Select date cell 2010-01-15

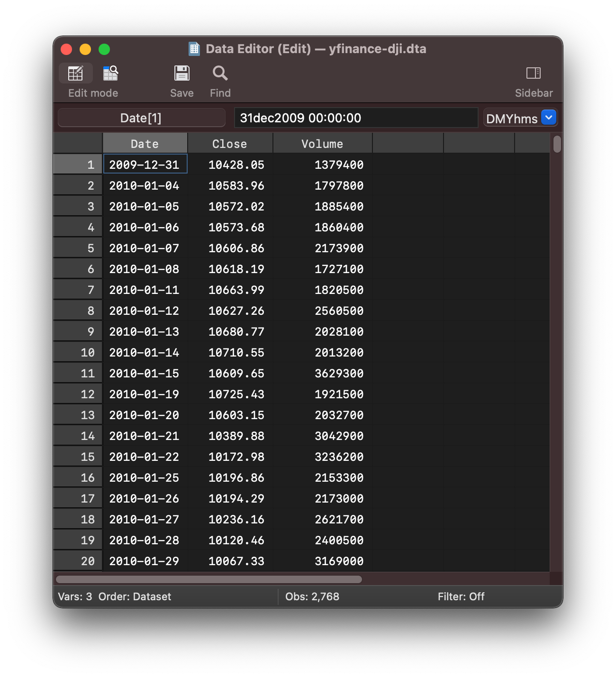[145, 373]
